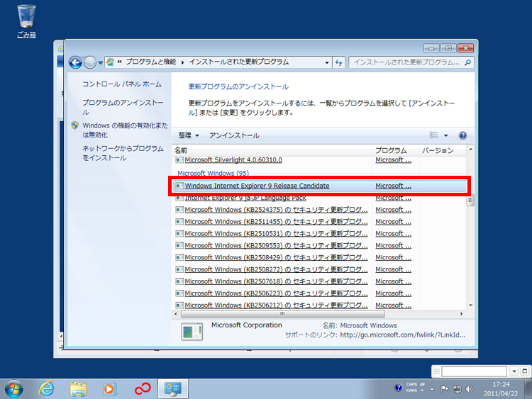This screenshot has height=399, width=532.
Task: Sort by the Name (名前) column header
Action: tap(272, 150)
